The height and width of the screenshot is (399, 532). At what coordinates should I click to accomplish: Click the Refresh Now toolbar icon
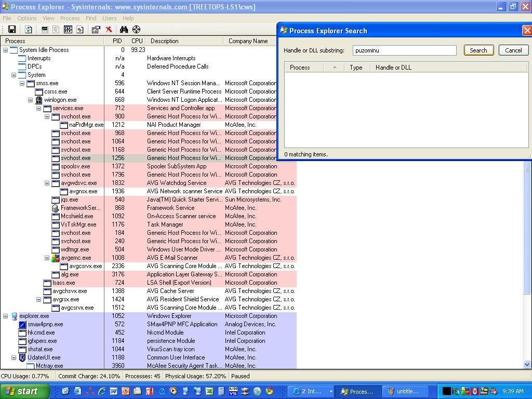29,30
